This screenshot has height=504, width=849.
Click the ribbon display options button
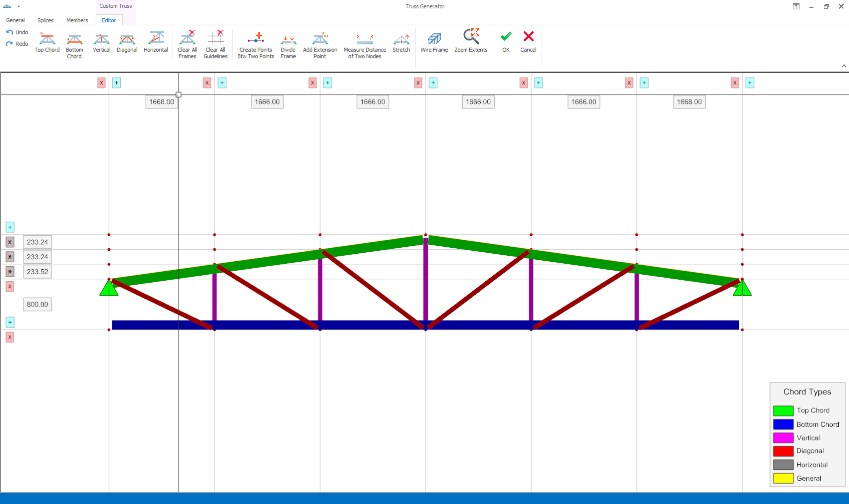click(x=796, y=6)
